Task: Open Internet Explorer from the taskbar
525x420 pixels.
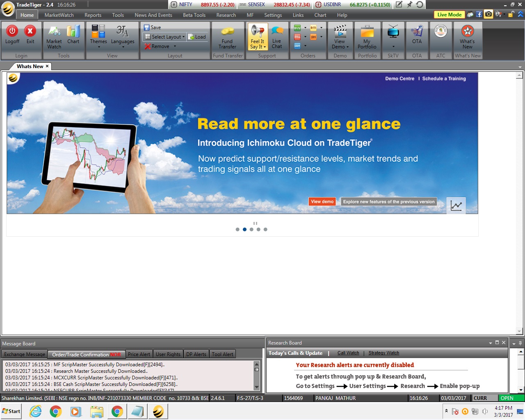Action: tap(36, 411)
